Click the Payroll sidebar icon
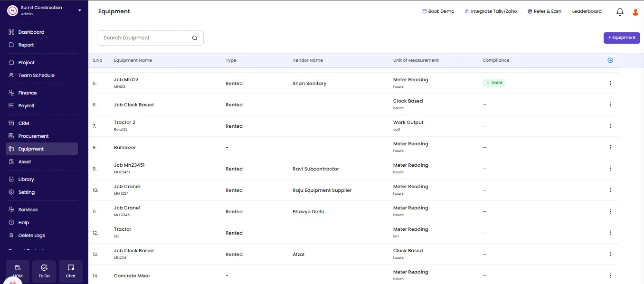644x284 pixels. click(11, 106)
